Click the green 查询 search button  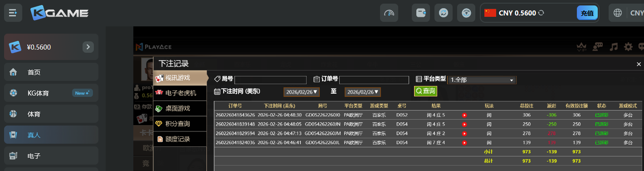coord(425,91)
